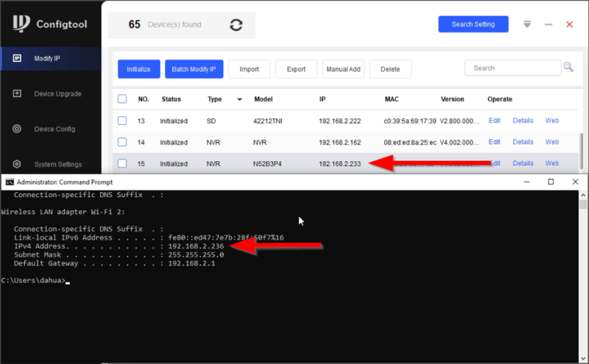Screen dimensions: 589x364
Task: Click the Initialize button
Action: click(x=139, y=69)
